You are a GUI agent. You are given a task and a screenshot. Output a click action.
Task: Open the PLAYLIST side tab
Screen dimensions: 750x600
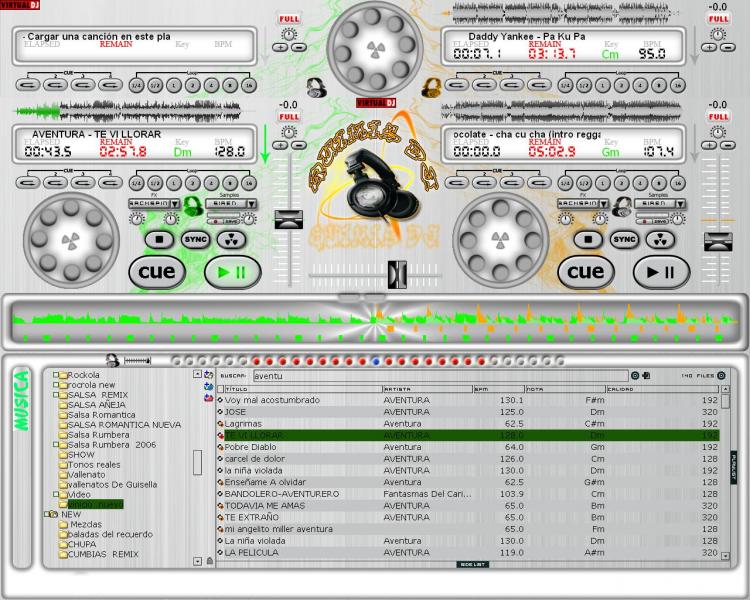click(x=734, y=467)
